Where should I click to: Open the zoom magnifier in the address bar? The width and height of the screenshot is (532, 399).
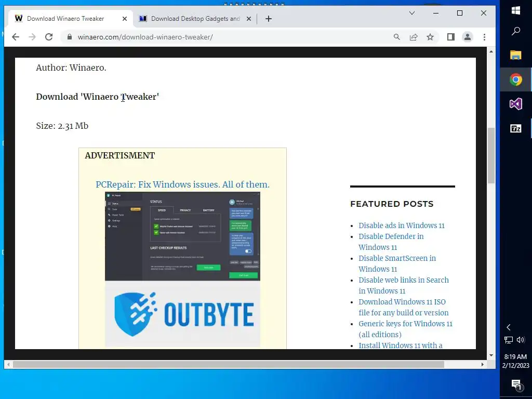tap(396, 37)
